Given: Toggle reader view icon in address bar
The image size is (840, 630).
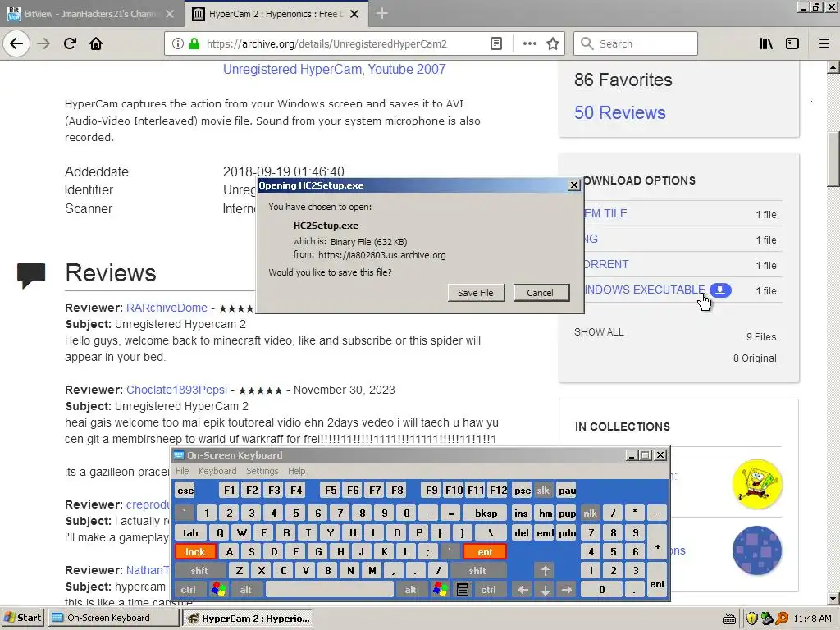Looking at the screenshot, I should (x=496, y=43).
